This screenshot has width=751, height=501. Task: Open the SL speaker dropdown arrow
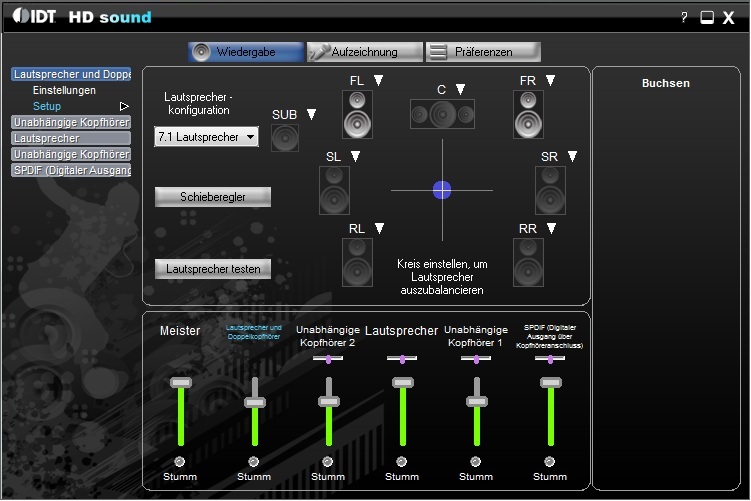pos(355,156)
